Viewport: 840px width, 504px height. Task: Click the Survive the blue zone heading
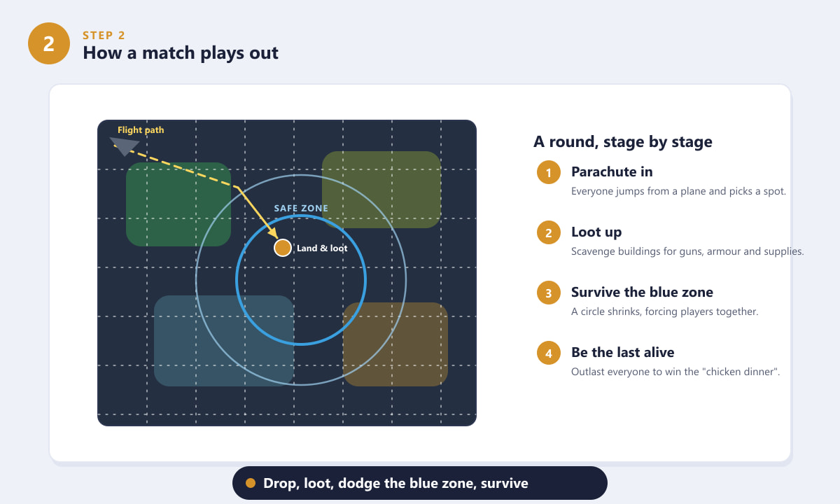click(642, 292)
